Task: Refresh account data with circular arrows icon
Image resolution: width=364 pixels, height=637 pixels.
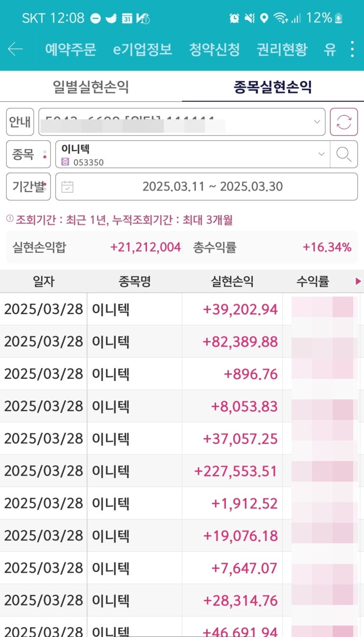Action: (x=344, y=122)
